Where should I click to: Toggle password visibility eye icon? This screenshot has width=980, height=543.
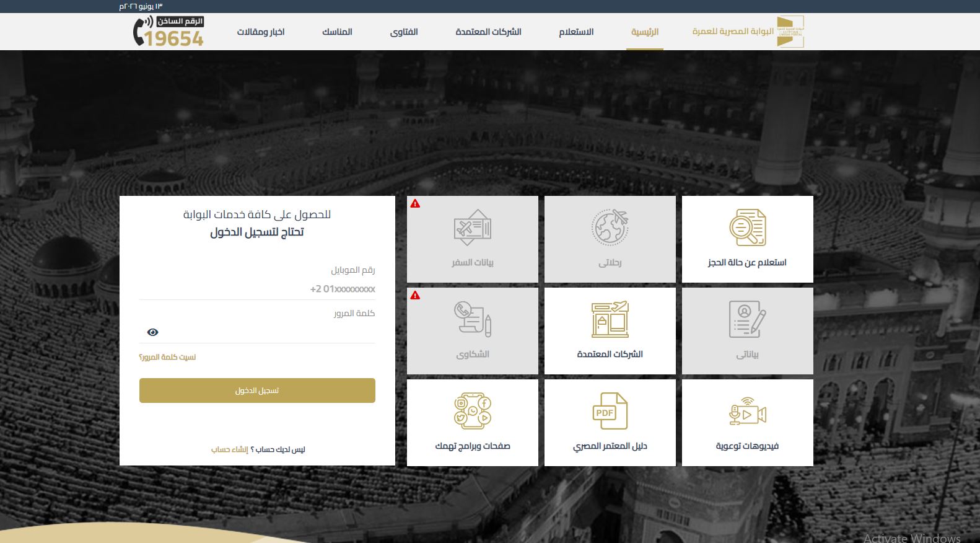(153, 332)
